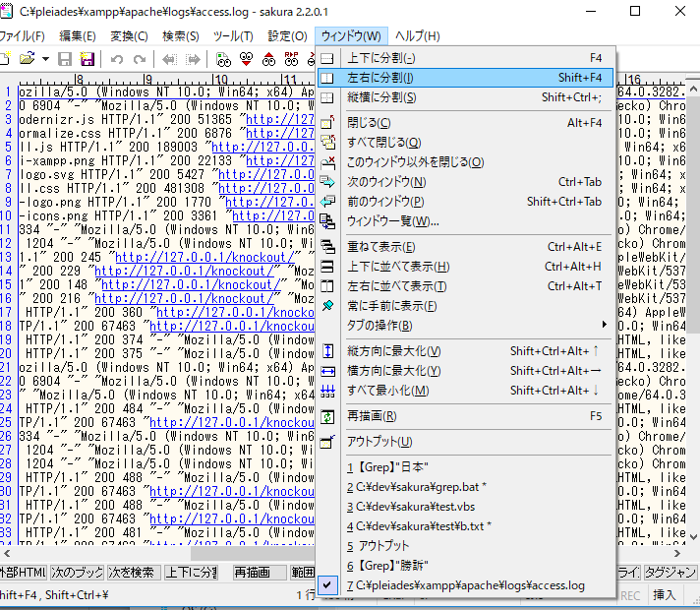700x610 pixels.
Task: Click the icon next to 閉じる menu entry
Action: (327, 122)
